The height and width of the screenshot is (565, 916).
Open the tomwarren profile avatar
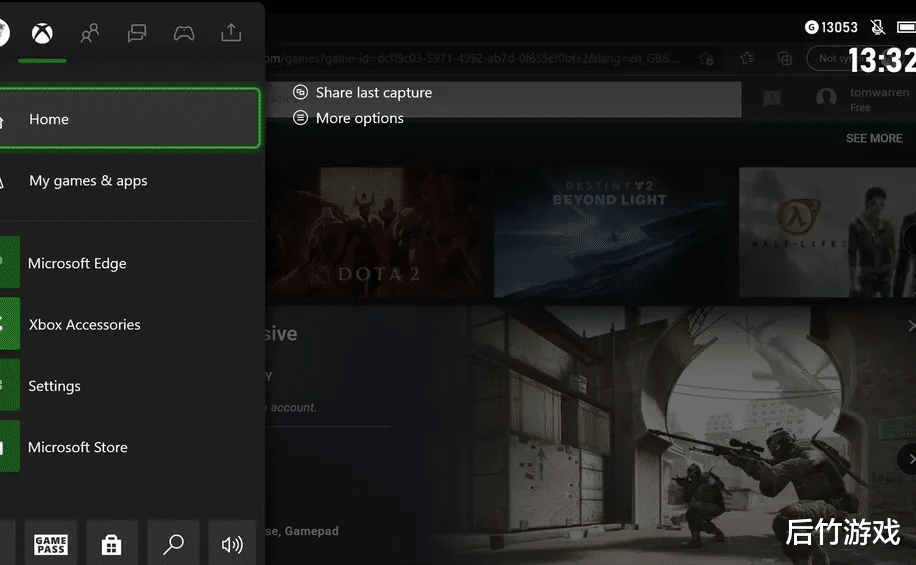826,98
